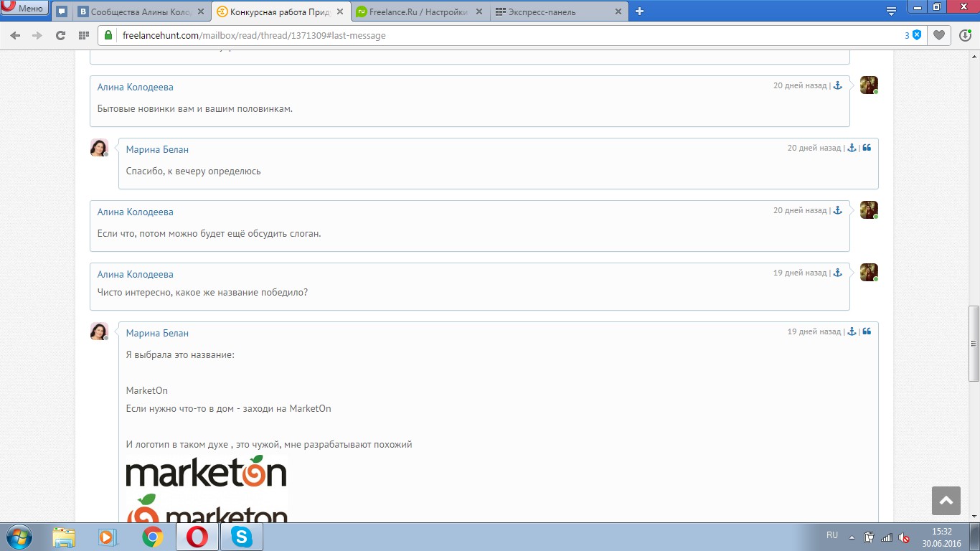Click the slogan line Если нужно что-то в дом
Viewport: 980px width, 551px height.
229,408
